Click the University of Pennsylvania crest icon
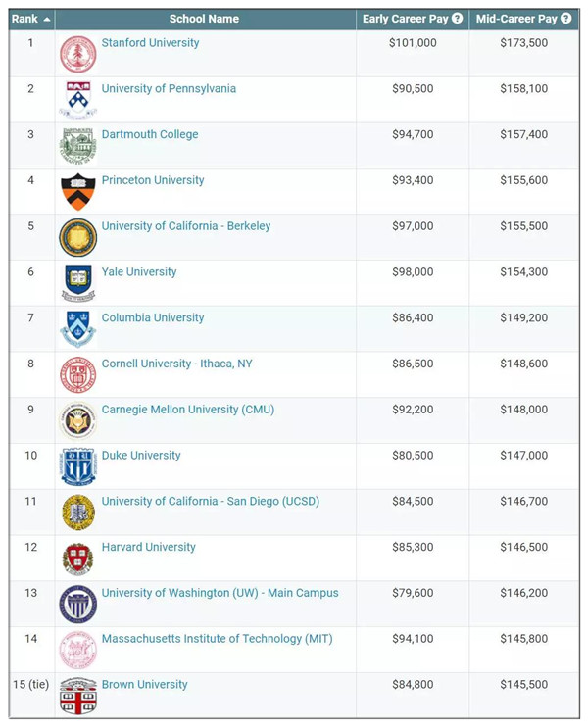 click(77, 100)
